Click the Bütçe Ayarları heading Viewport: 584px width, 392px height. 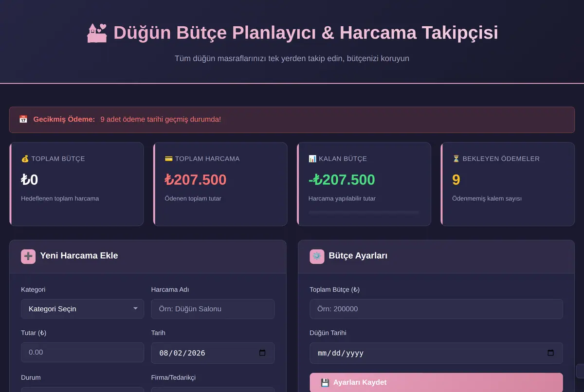(x=358, y=256)
